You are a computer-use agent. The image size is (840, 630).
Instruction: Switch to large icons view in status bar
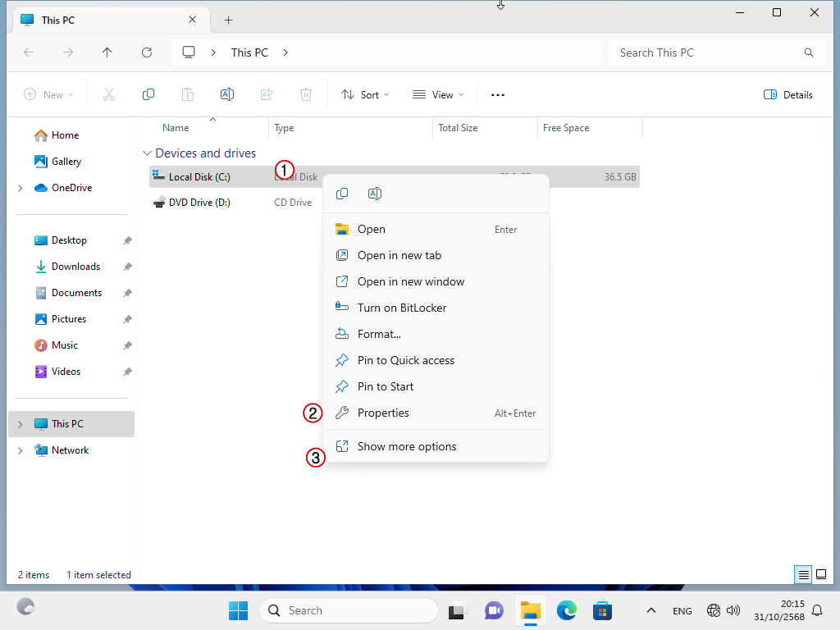820,574
